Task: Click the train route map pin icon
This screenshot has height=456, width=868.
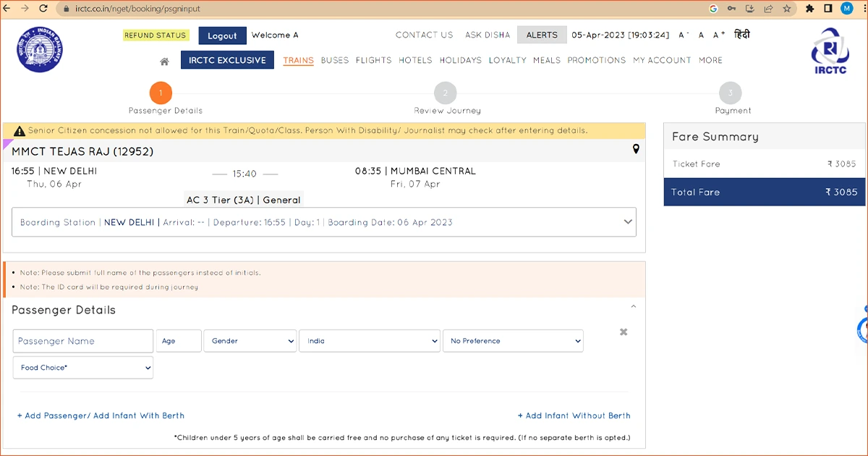Action: point(636,149)
